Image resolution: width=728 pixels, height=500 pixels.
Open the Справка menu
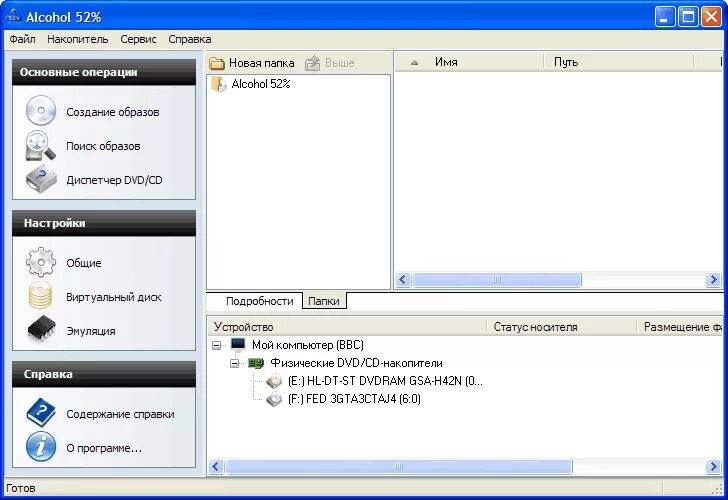[189, 39]
